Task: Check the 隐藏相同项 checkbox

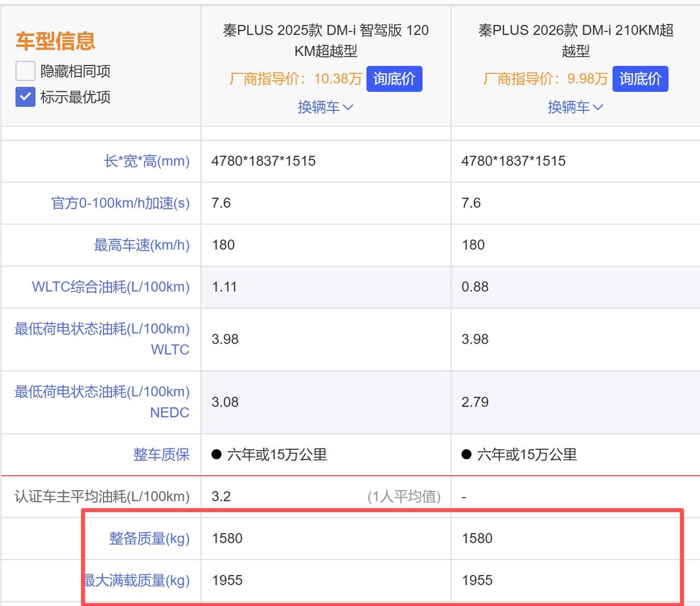Action: tap(25, 71)
